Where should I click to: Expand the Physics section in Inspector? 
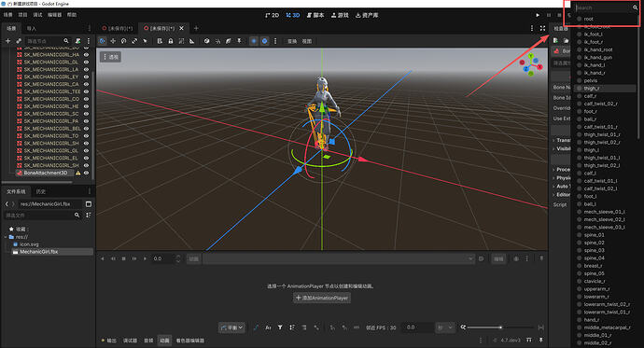(561, 177)
